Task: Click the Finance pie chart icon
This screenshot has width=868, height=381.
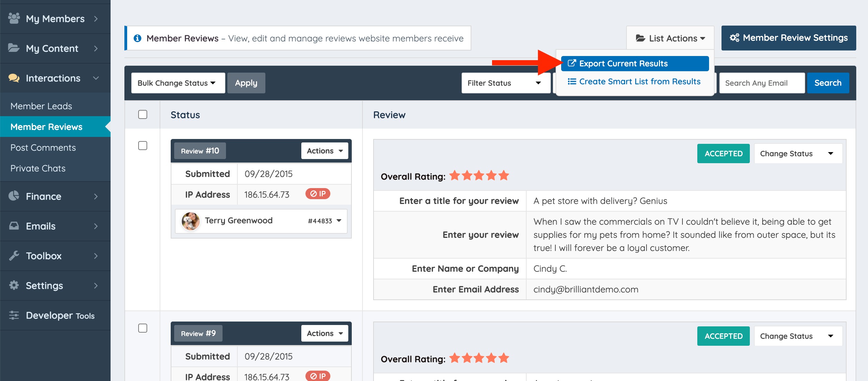Action: pyautogui.click(x=14, y=196)
